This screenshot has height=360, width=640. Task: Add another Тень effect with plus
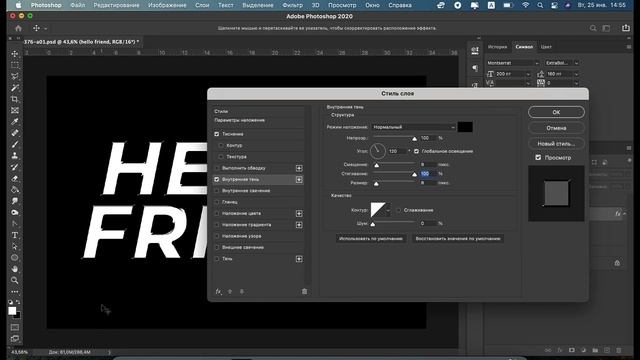pos(299,259)
